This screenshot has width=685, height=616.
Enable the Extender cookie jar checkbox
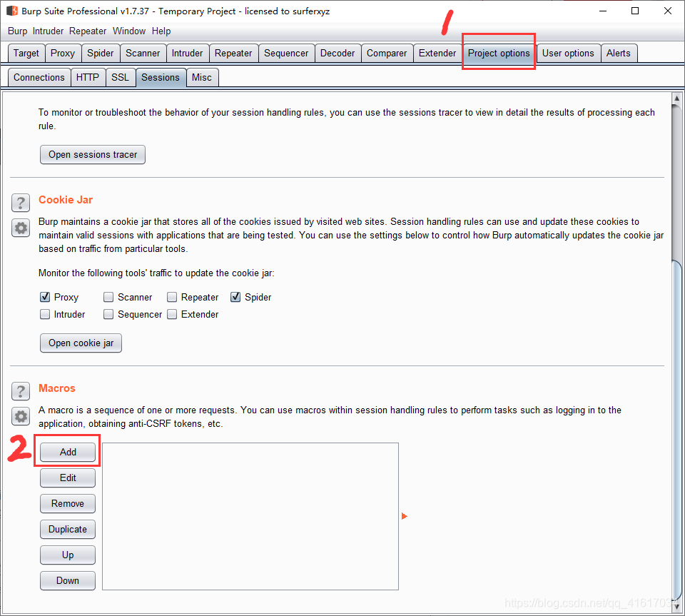172,314
